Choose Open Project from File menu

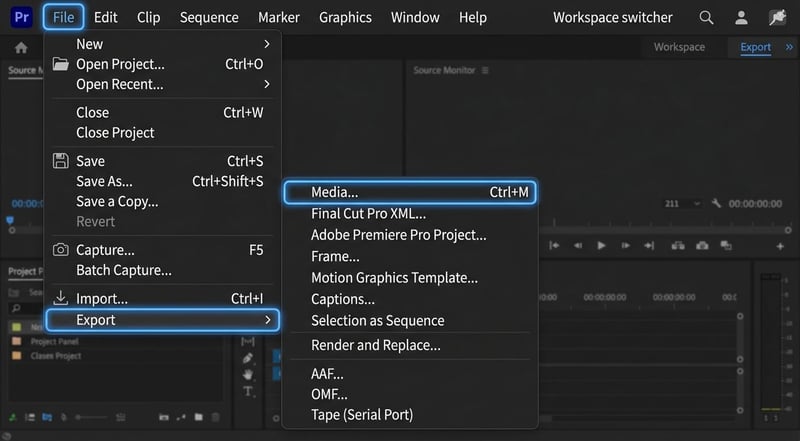pyautogui.click(x=163, y=64)
